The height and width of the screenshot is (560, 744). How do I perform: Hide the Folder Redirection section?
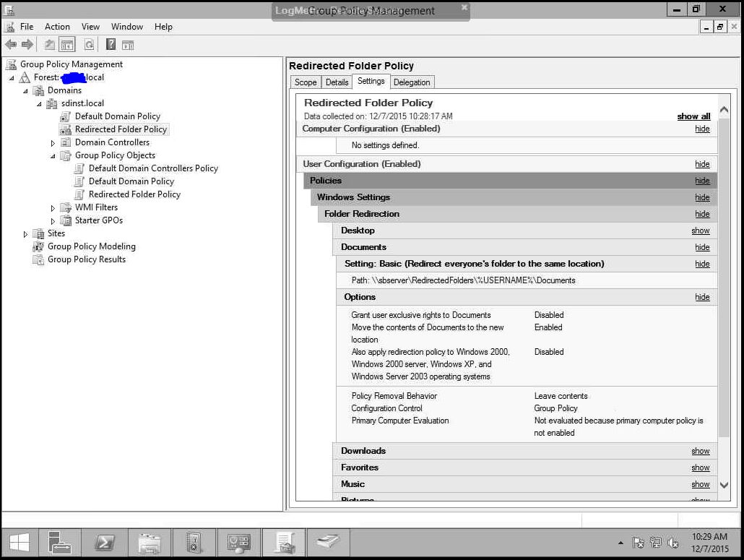701,214
